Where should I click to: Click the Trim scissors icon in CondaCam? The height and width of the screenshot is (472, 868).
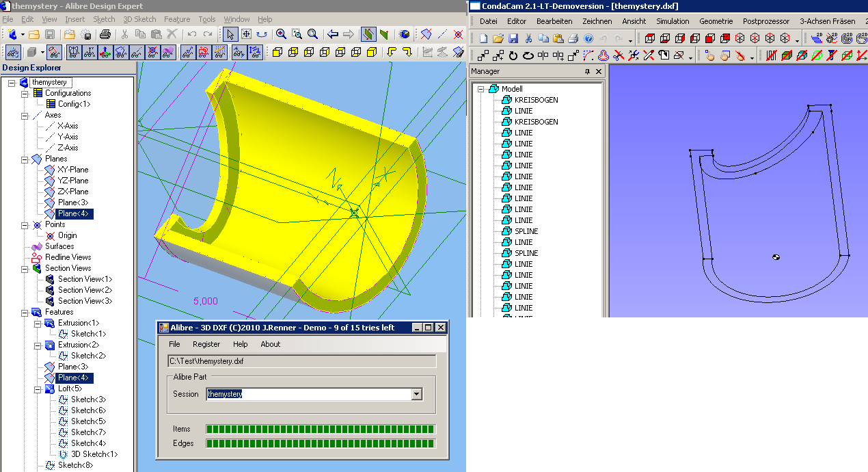point(619,56)
